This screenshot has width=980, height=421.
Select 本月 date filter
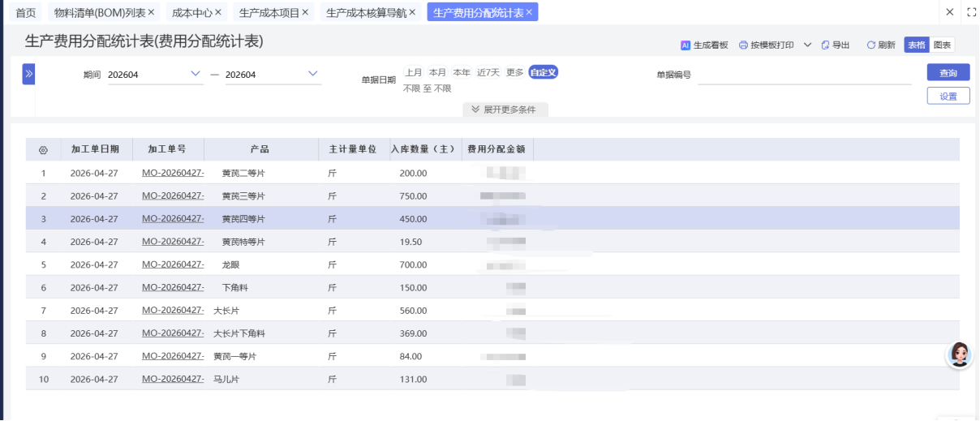437,72
